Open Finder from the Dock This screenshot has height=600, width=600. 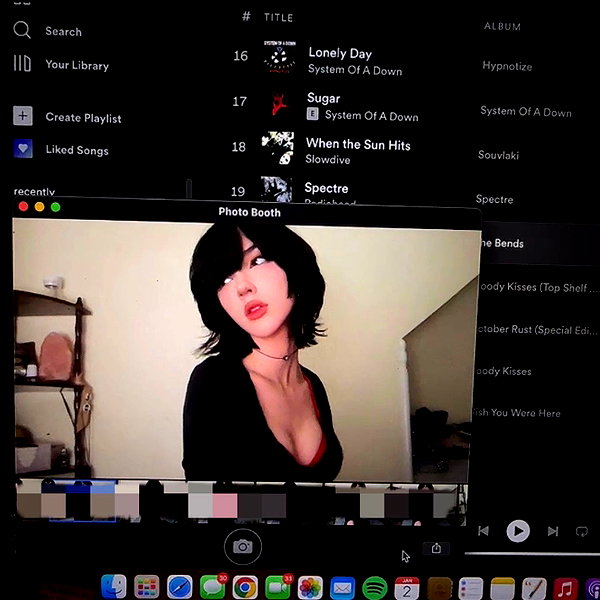tap(114, 586)
